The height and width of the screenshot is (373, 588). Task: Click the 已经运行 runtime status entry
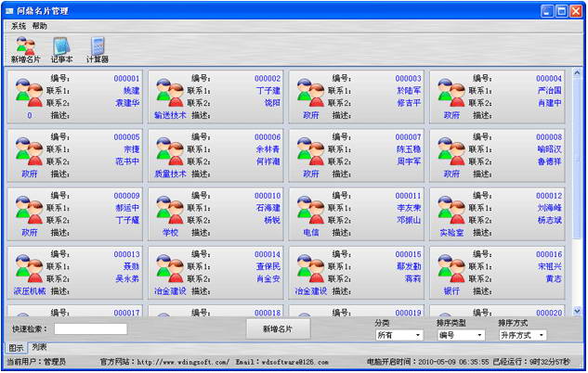pos(531,362)
